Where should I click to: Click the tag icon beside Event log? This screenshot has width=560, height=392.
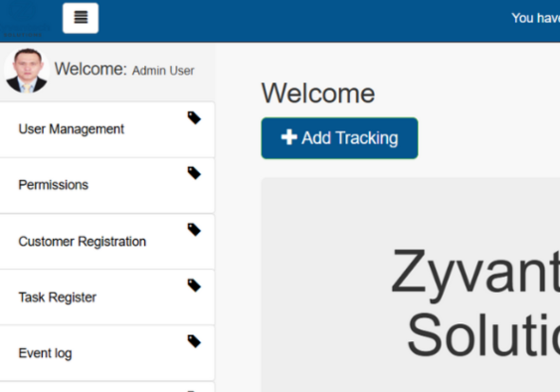194,341
